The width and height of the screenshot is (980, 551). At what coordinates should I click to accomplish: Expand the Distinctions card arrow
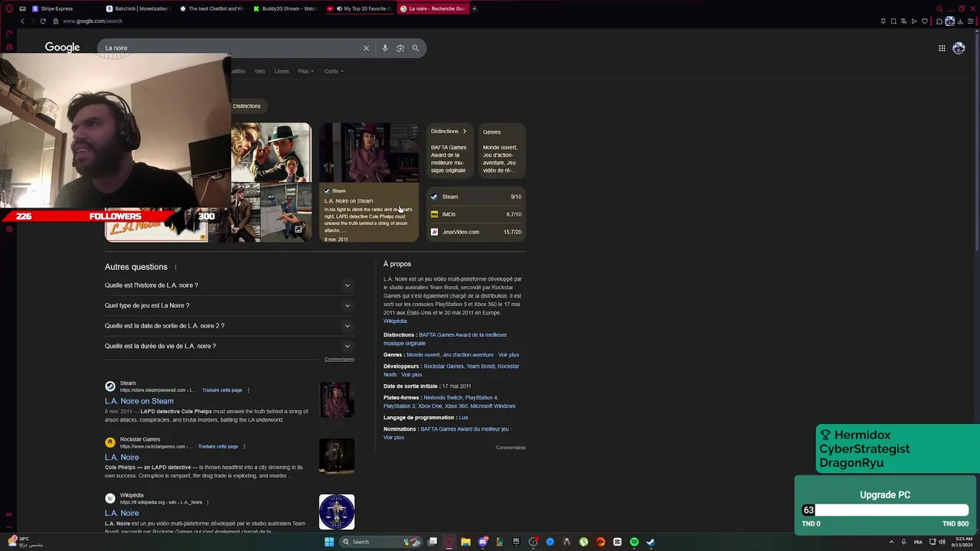(x=464, y=132)
